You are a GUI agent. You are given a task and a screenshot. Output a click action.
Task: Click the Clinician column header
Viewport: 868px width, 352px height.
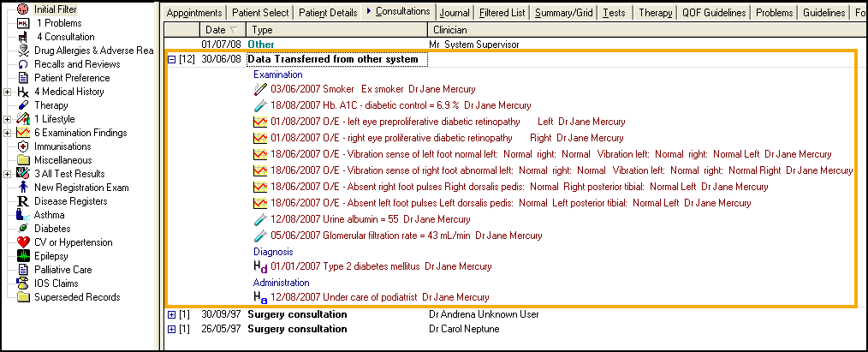click(x=449, y=30)
